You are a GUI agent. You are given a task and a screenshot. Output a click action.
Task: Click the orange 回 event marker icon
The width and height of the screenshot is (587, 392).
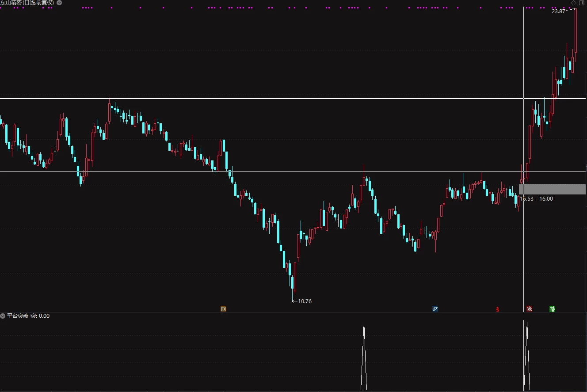tap(223, 309)
